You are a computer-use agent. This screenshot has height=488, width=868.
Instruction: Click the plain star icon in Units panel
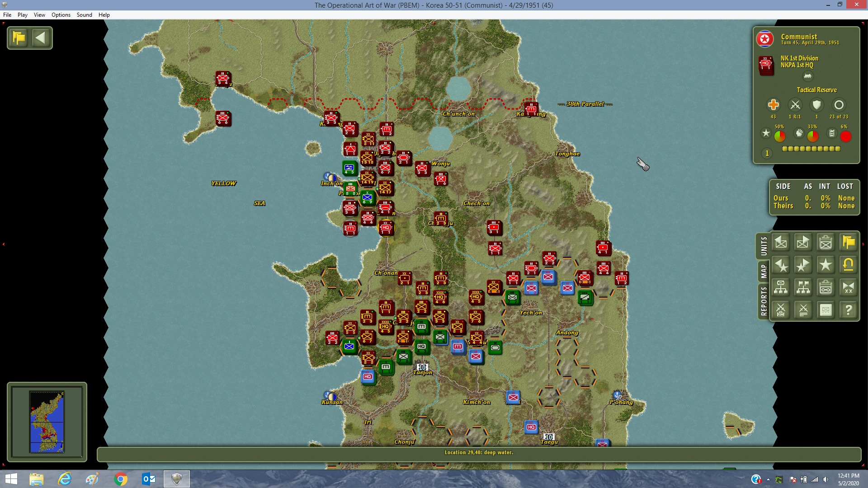point(826,265)
